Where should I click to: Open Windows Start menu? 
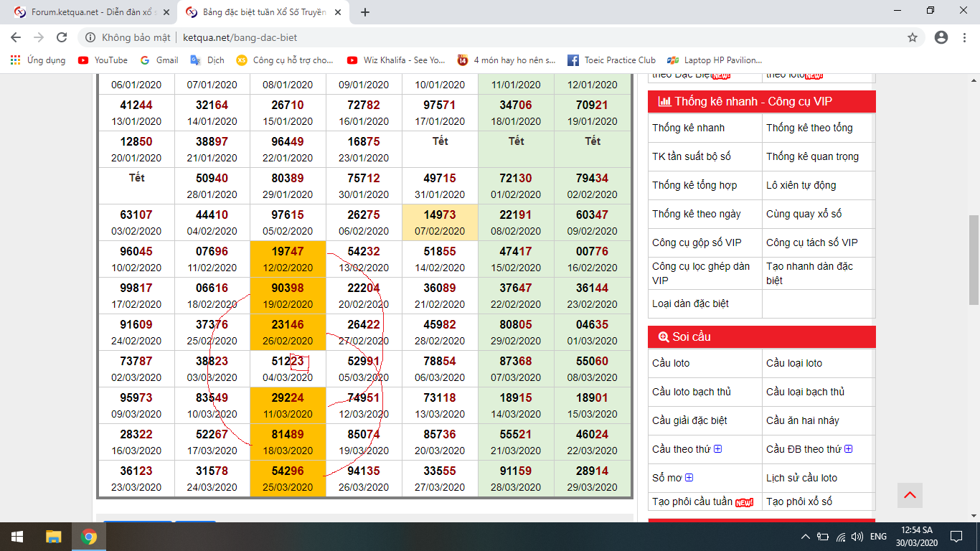(x=17, y=536)
